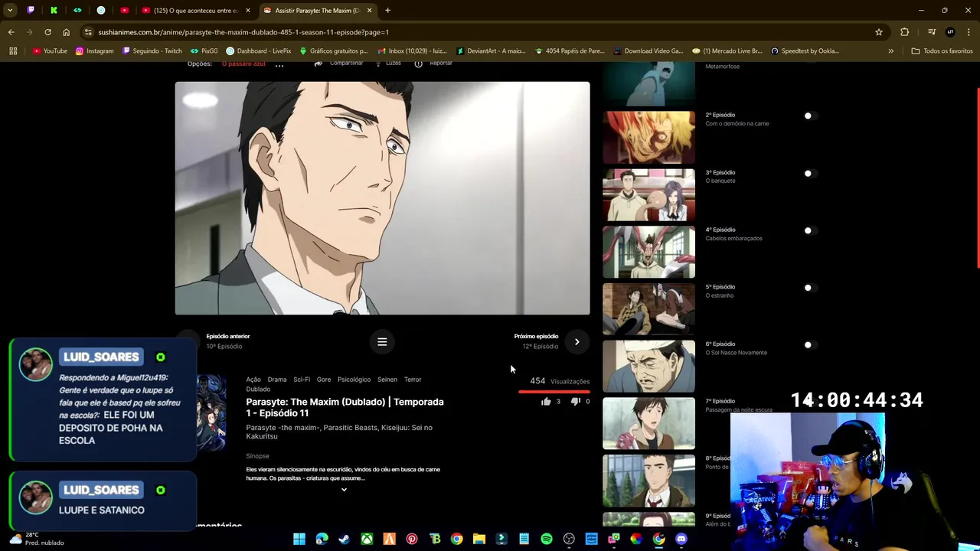Open a new browser tab
Screen dimensions: 980x551
pos(387,11)
